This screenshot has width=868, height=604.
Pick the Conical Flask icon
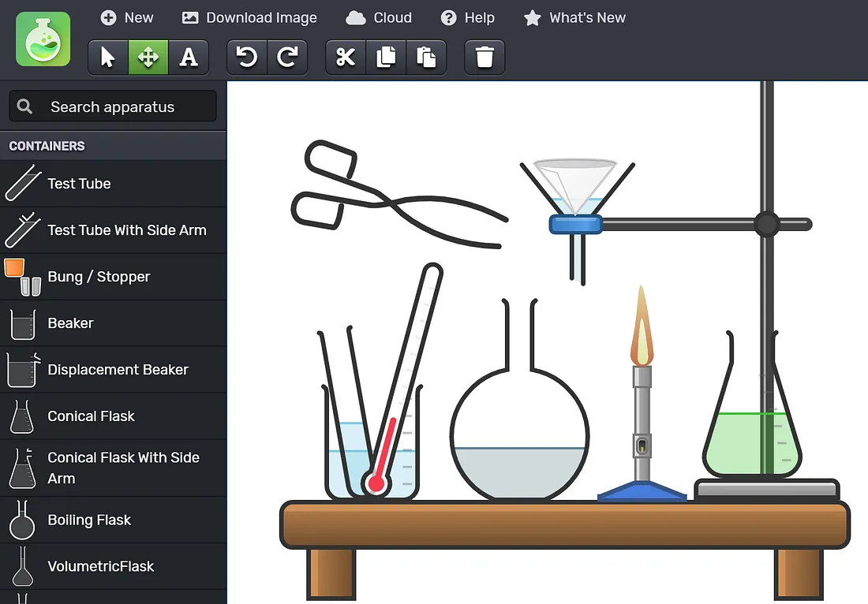click(x=22, y=416)
